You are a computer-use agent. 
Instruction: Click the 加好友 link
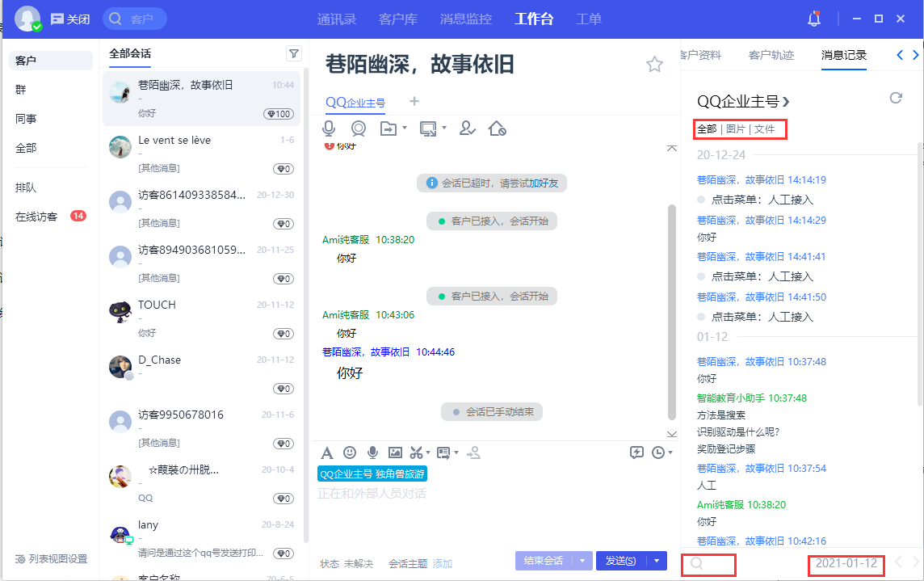[x=544, y=183]
